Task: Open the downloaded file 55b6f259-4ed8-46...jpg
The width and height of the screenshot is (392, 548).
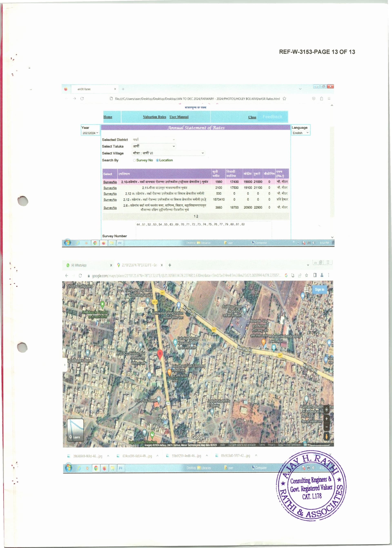Action: (x=186, y=456)
